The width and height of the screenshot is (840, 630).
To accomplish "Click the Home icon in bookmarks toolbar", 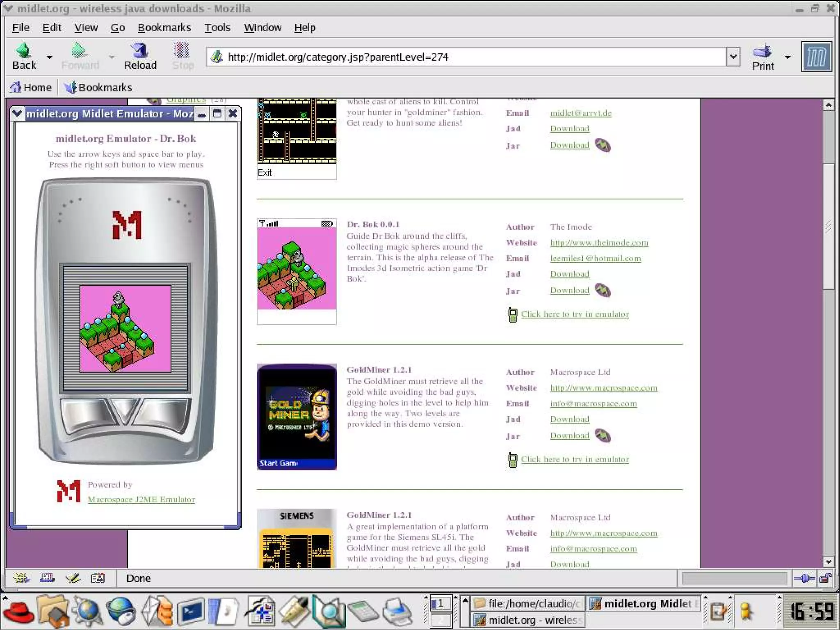I will coord(16,87).
